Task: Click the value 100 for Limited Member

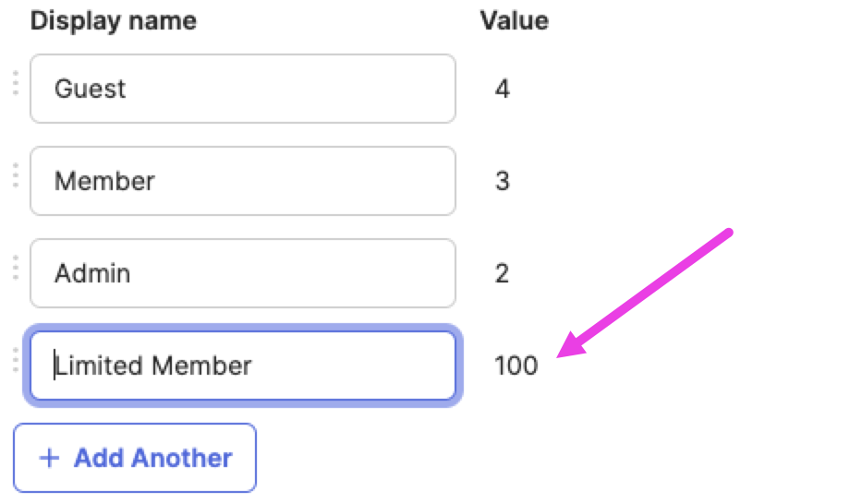Action: [x=516, y=366]
